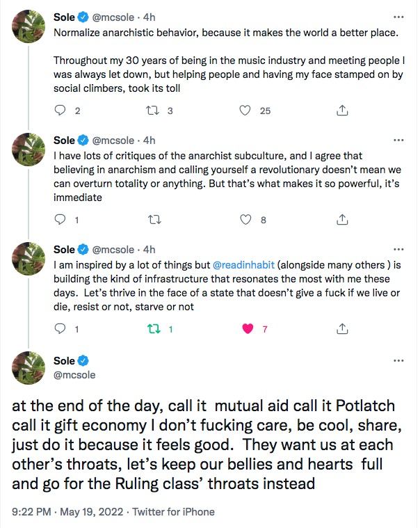This screenshot has height=528, width=420.
Task: Open the 'Twitter for iPhone' source link
Action: pyautogui.click(x=174, y=511)
